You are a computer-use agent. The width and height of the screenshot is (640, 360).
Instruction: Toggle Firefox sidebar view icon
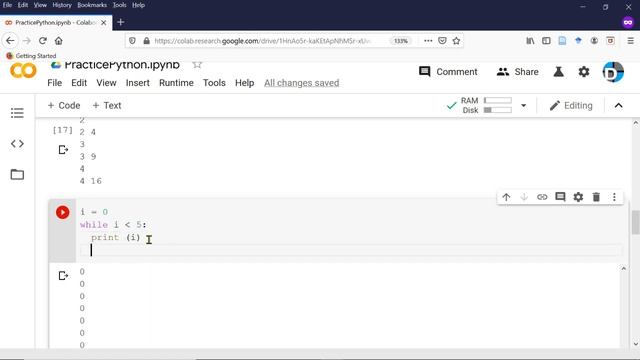tap(546, 41)
